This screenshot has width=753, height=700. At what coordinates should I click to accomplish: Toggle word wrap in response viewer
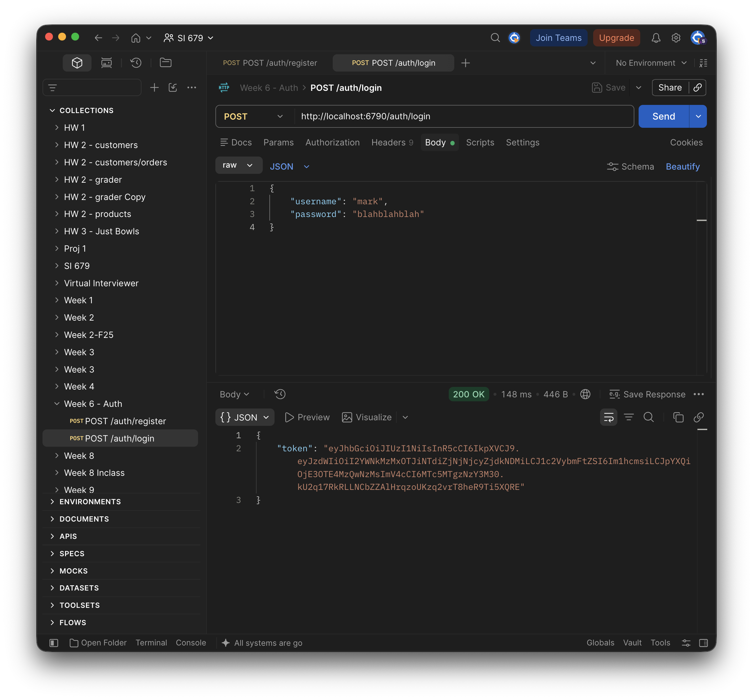608,417
